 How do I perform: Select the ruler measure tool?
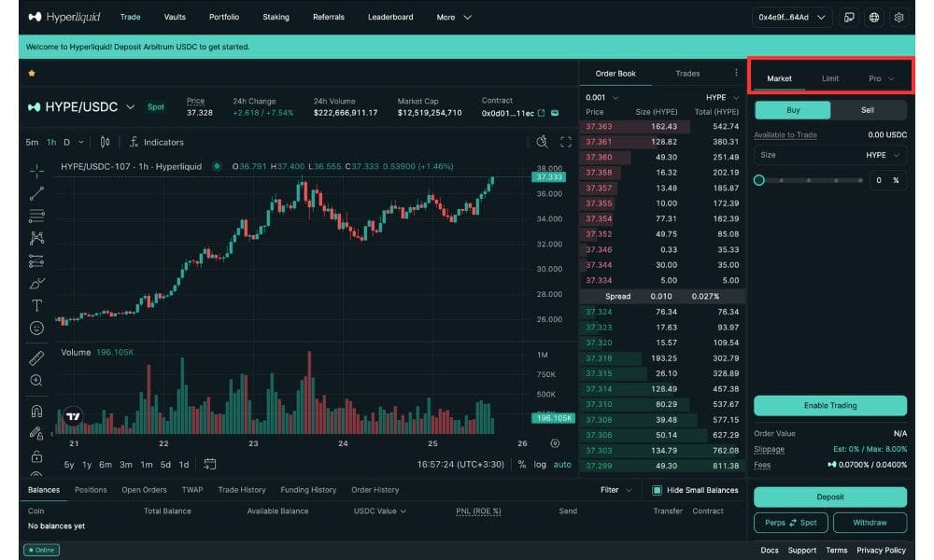(37, 357)
